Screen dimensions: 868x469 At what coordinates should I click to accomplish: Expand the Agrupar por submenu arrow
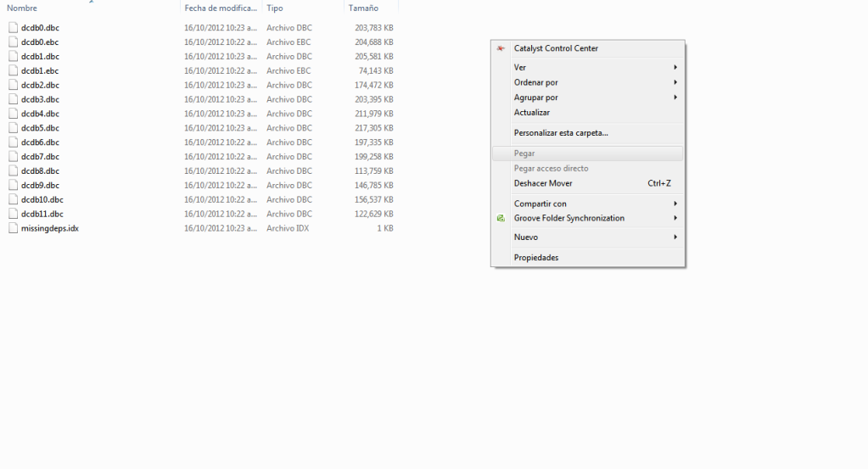[x=675, y=98]
